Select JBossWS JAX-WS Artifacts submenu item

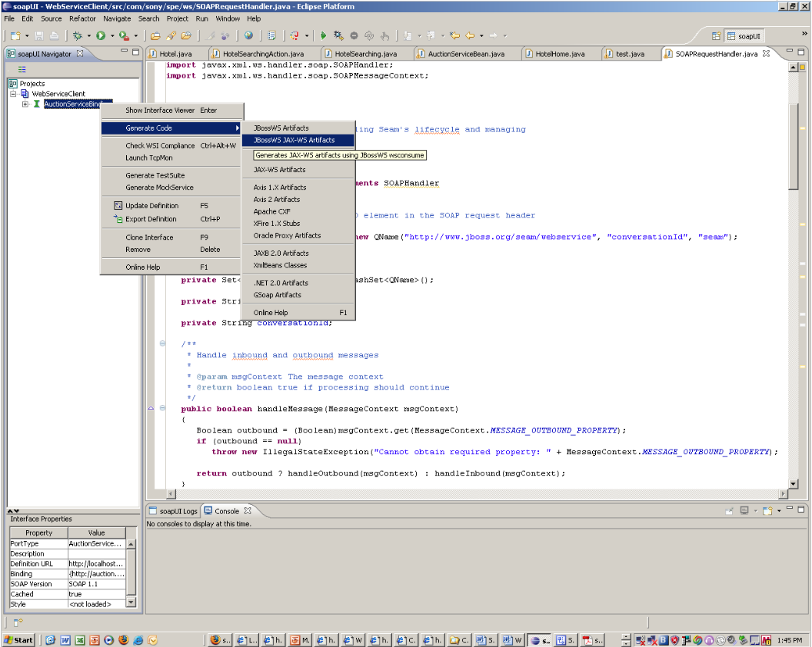point(298,140)
